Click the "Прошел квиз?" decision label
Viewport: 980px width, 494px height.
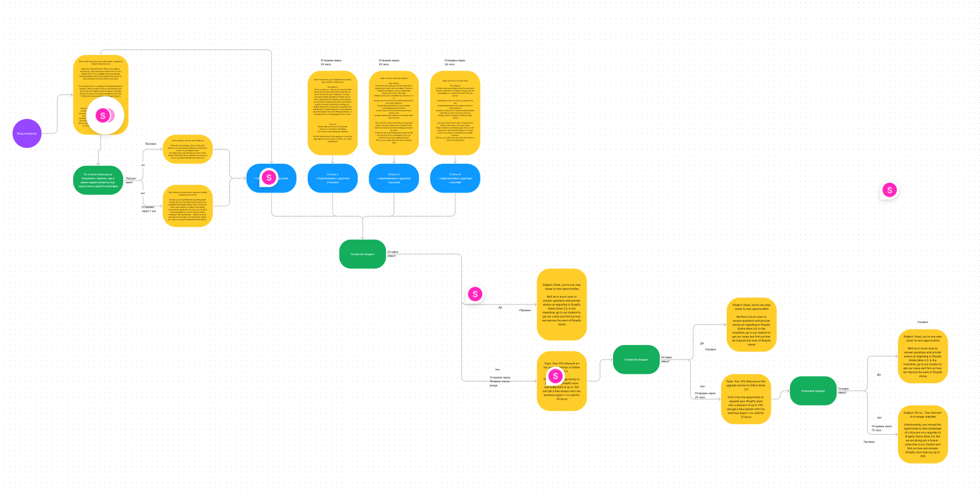(130, 180)
